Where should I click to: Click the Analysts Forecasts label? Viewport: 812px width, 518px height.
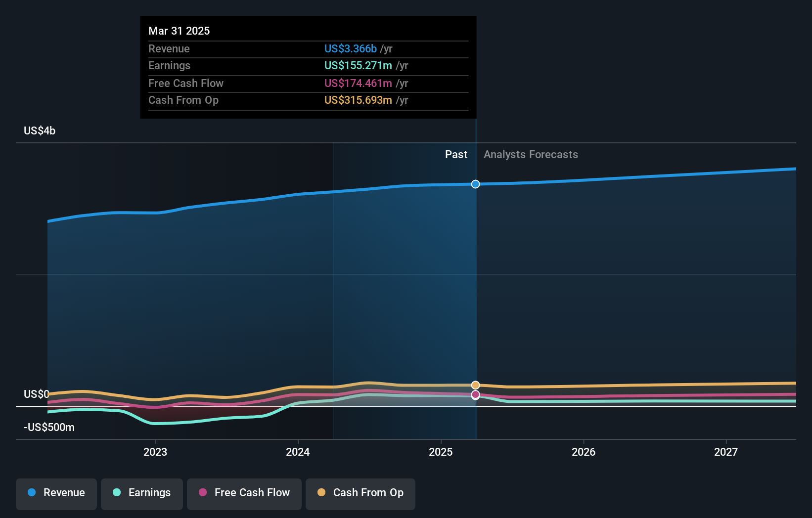[531, 155]
